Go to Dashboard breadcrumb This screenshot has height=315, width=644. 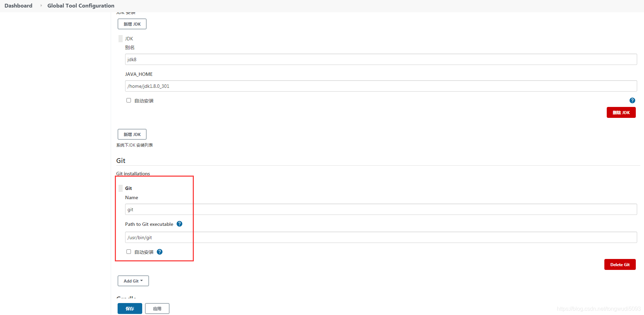coord(18,5)
